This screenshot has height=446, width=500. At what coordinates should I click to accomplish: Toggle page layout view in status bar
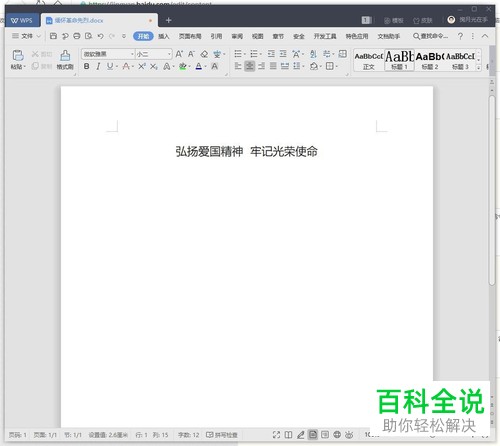[313, 435]
